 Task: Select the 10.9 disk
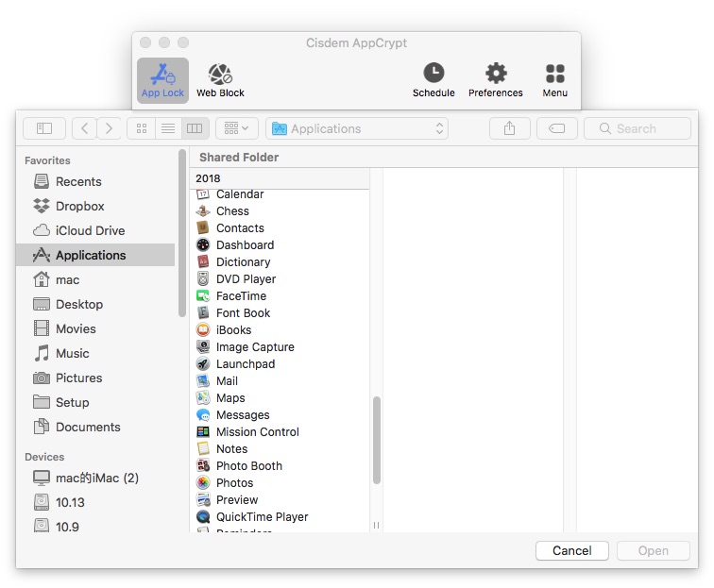95,526
